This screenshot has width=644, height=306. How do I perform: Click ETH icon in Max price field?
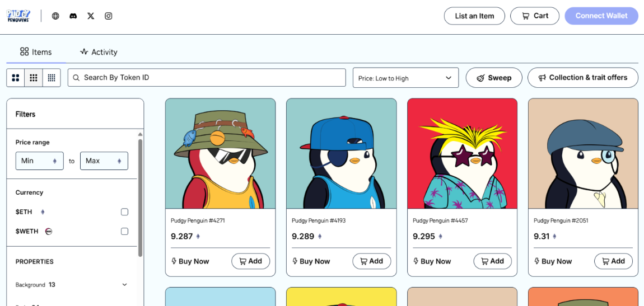coord(119,161)
